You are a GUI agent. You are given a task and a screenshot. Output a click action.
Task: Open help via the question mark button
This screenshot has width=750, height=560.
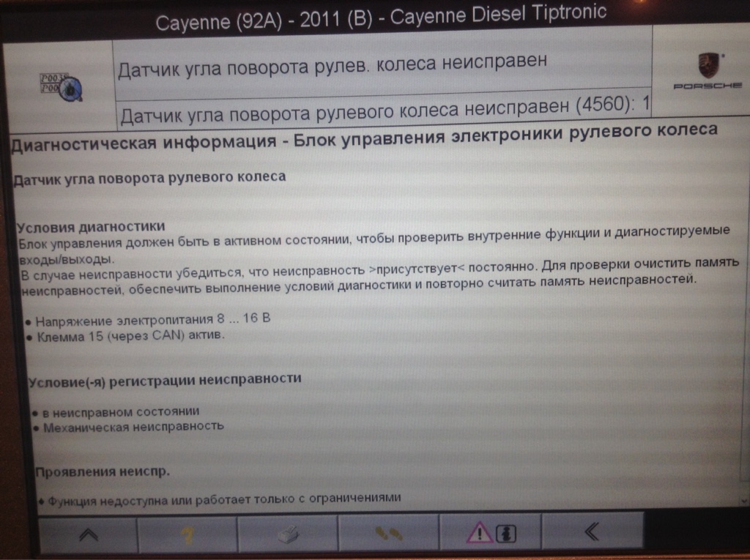(x=187, y=533)
